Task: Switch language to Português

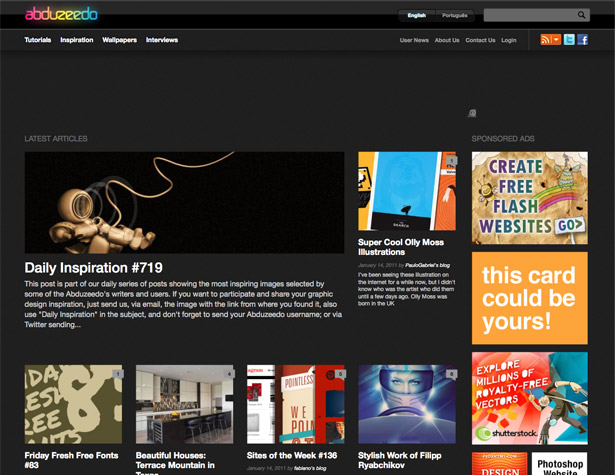Action: click(455, 15)
